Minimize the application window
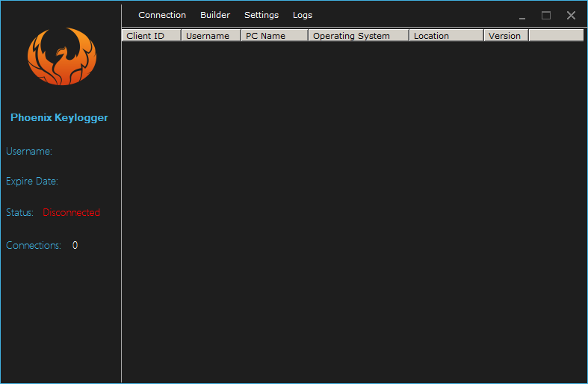The height and width of the screenshot is (384, 588). (522, 16)
